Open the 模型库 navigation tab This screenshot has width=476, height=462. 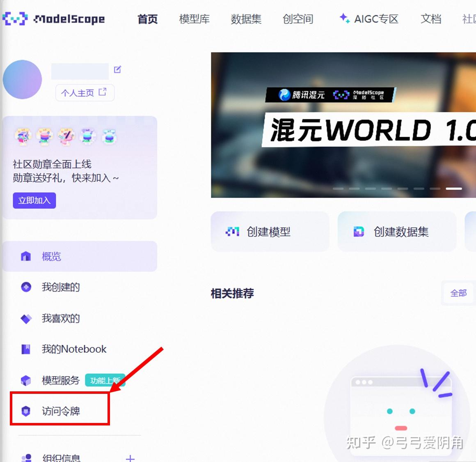(x=195, y=19)
